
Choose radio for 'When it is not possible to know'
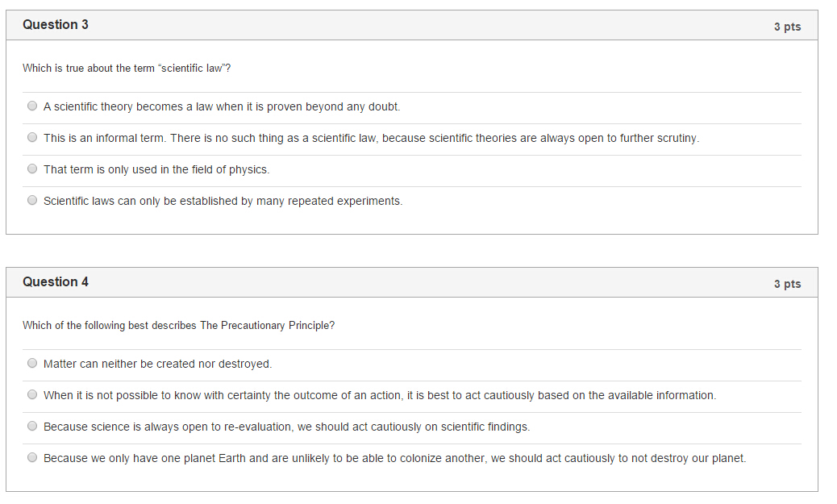32,395
